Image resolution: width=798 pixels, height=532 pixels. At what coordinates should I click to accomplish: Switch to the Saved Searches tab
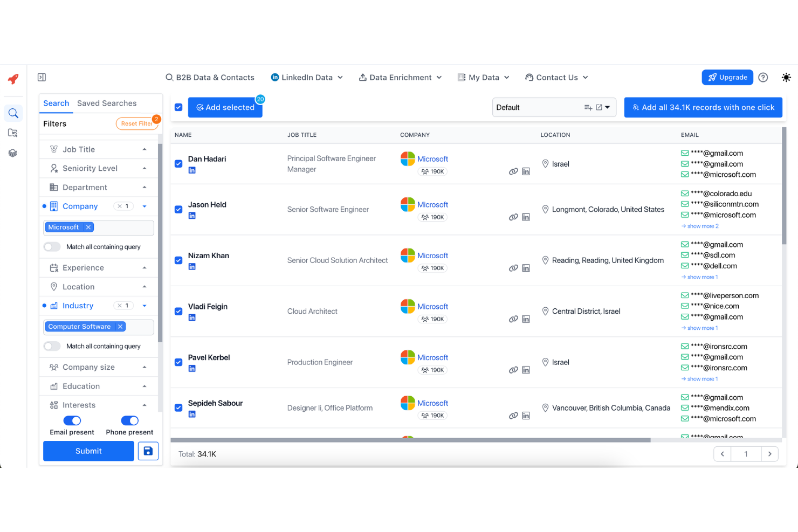[106, 103]
